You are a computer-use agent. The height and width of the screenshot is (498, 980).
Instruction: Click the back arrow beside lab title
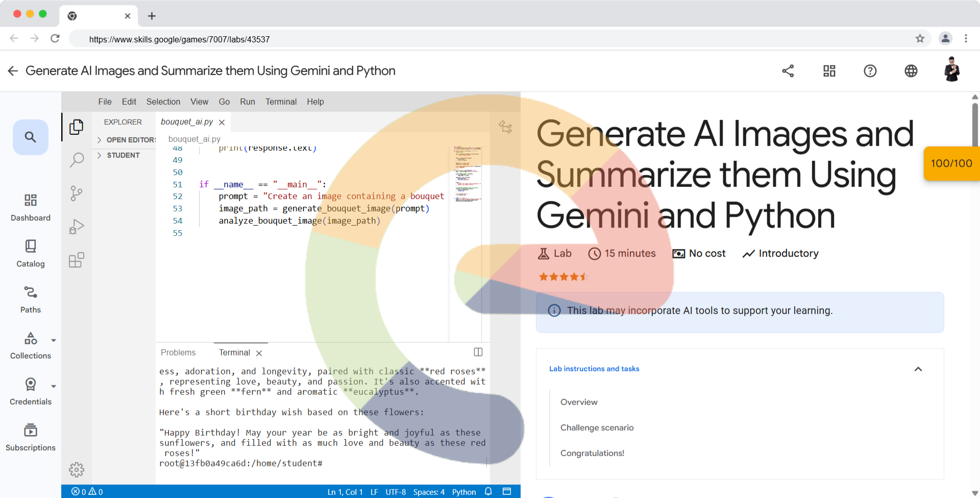13,71
